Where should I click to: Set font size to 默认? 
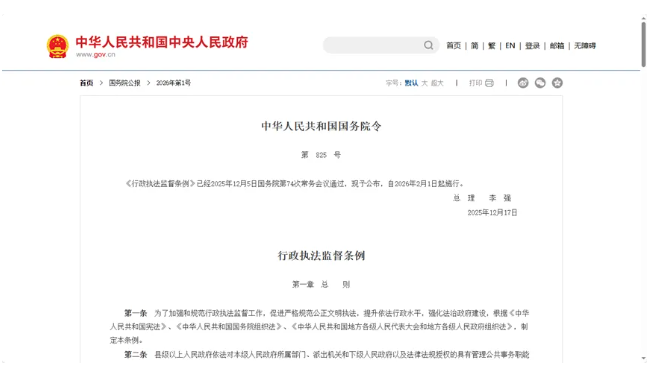[411, 83]
